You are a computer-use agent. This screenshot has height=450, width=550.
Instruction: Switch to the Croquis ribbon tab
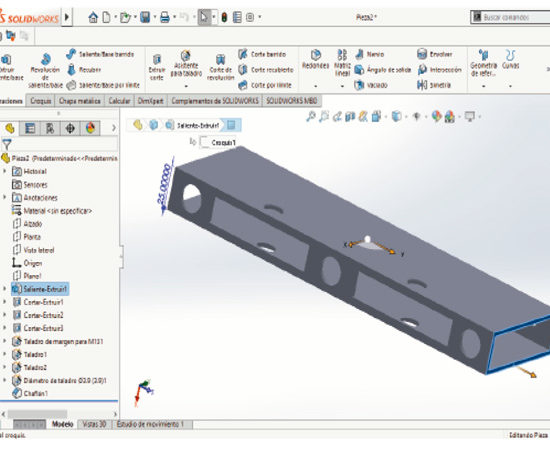tap(41, 101)
